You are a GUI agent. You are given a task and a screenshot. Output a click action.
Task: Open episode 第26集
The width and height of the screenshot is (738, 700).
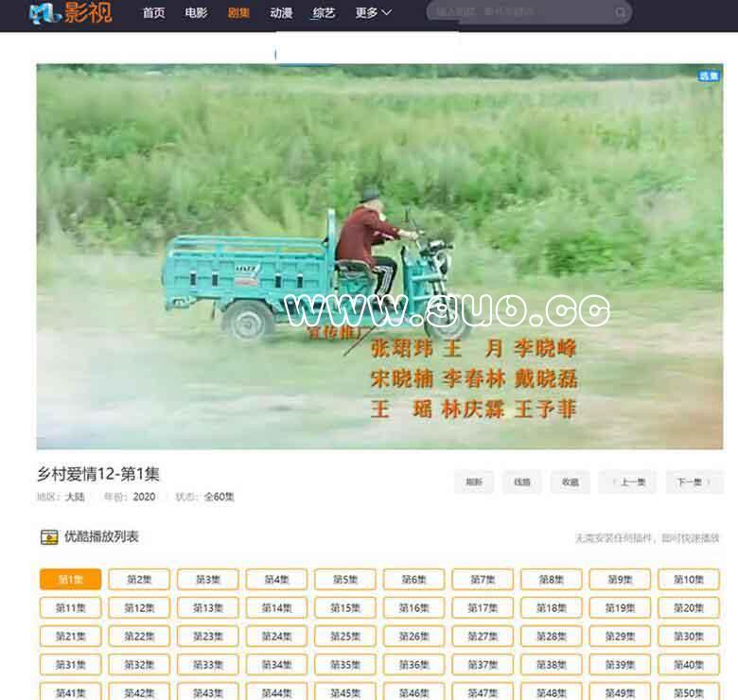pyautogui.click(x=414, y=636)
